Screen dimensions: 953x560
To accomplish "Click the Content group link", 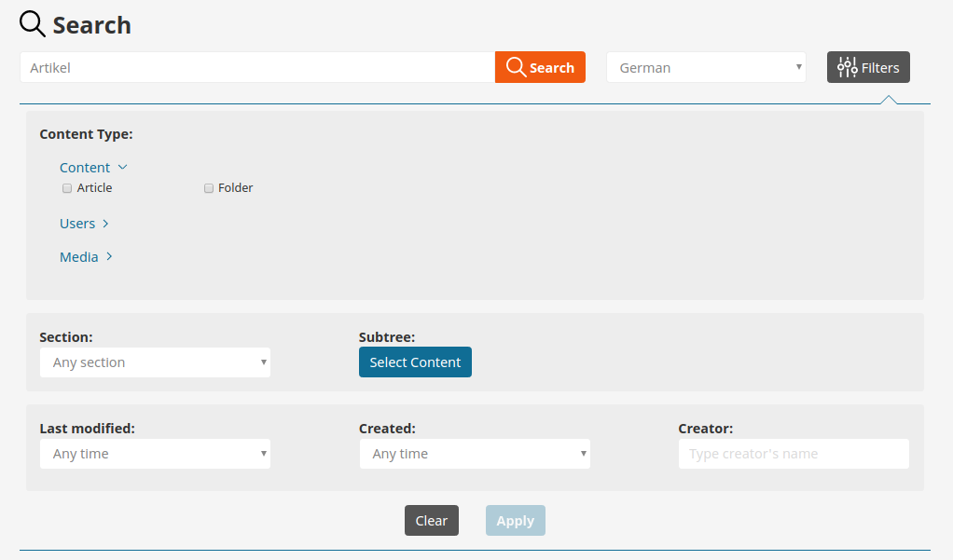I will [x=85, y=168].
